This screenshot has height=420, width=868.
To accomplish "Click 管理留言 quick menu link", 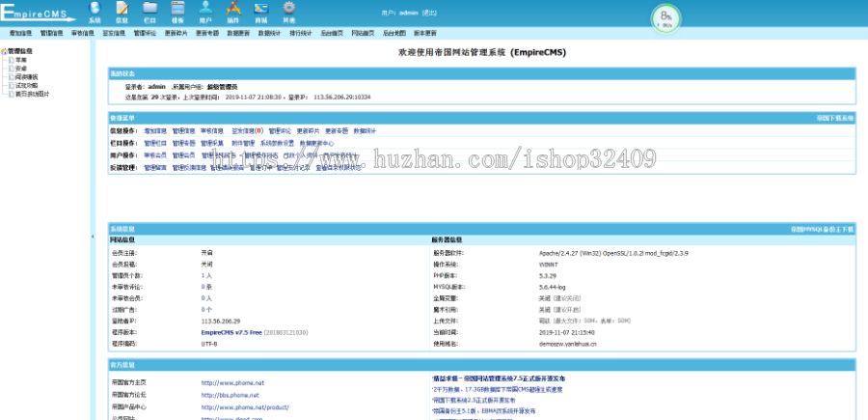I will tap(155, 167).
